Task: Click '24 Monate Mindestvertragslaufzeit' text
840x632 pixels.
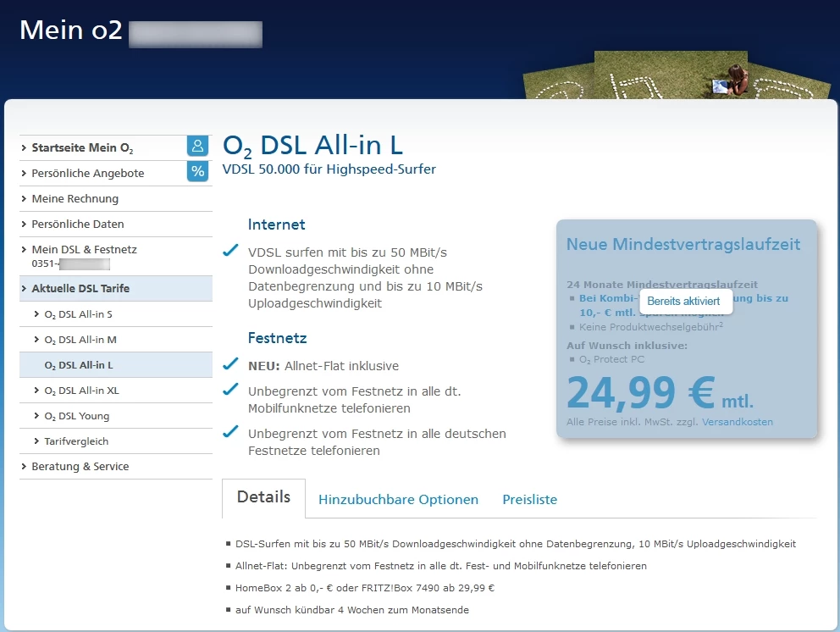Action: [x=662, y=285]
